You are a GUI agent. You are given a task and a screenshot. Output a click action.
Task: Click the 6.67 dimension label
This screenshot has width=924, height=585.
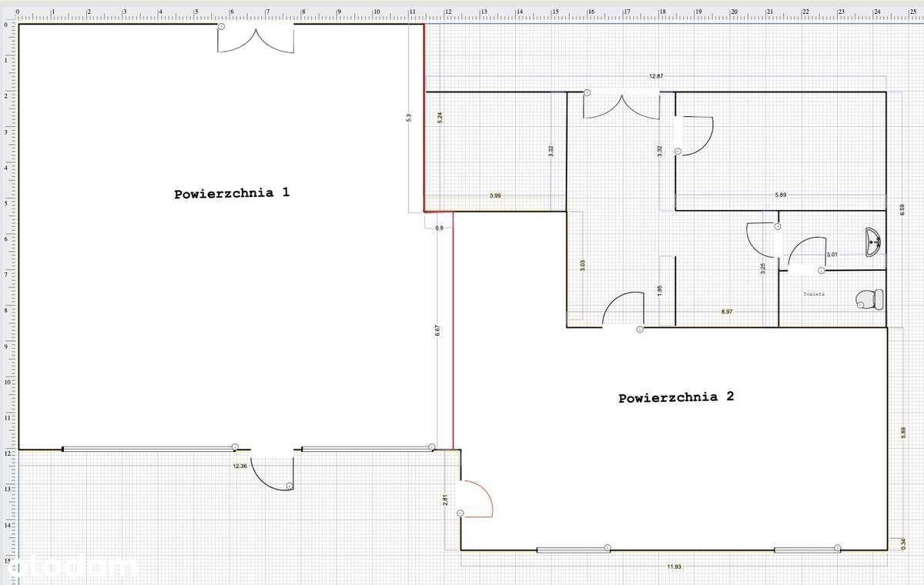(437, 329)
